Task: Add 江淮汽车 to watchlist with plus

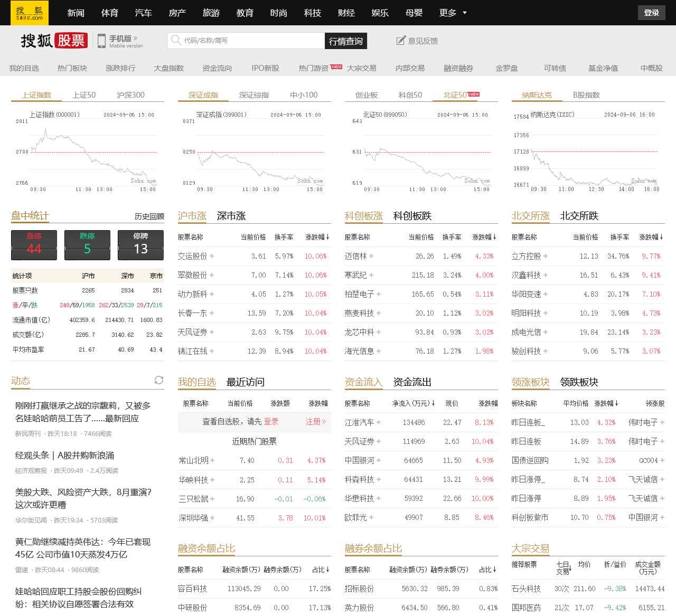Action: click(x=379, y=422)
